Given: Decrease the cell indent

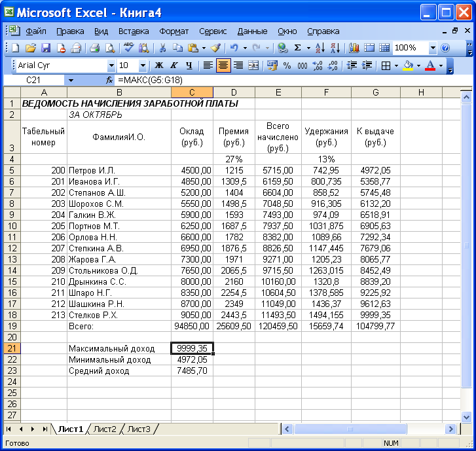Looking at the screenshot, I should coord(352,65).
